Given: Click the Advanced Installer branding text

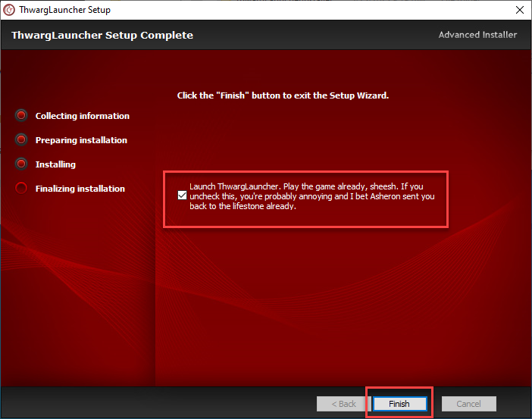Looking at the screenshot, I should (x=477, y=35).
